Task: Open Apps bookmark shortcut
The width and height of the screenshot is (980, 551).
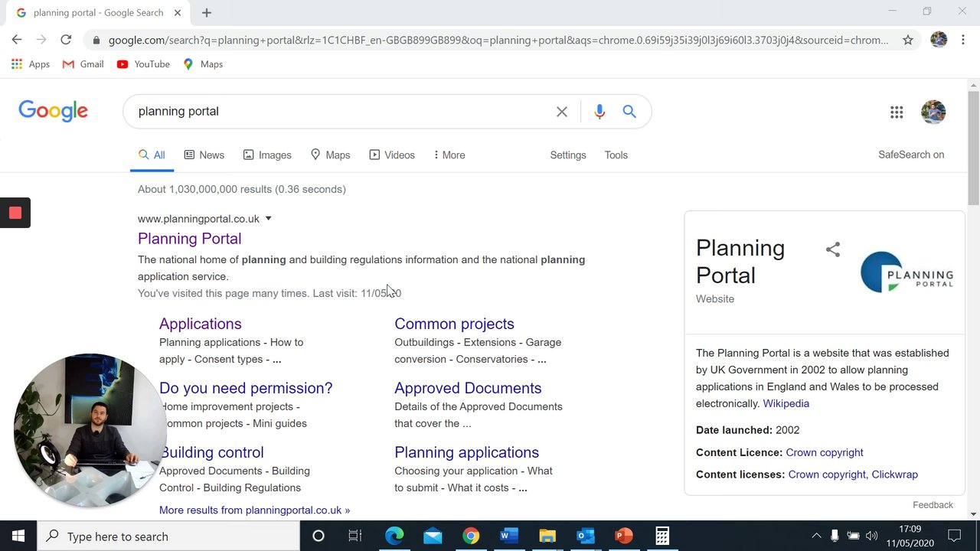Action: pos(31,64)
